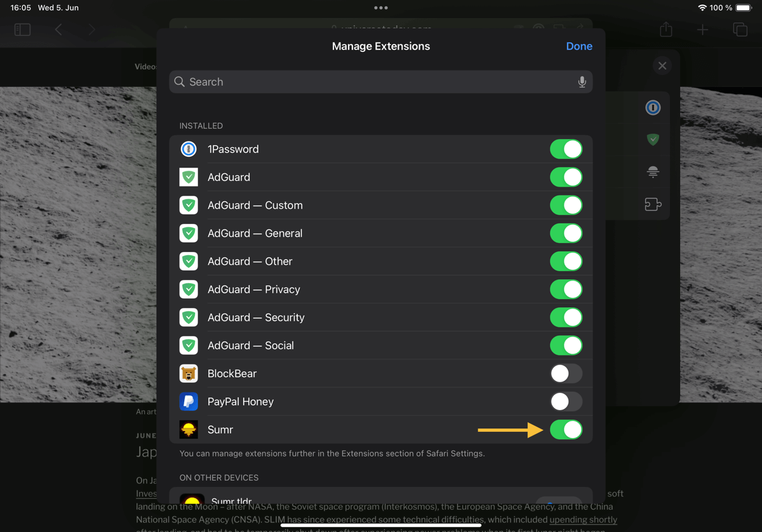Click AdGuard — Social shield icon
Viewport: 762px width, 532px height.
click(189, 345)
